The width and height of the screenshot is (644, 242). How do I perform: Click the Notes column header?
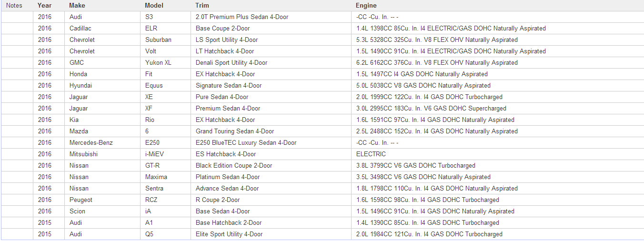(x=14, y=6)
